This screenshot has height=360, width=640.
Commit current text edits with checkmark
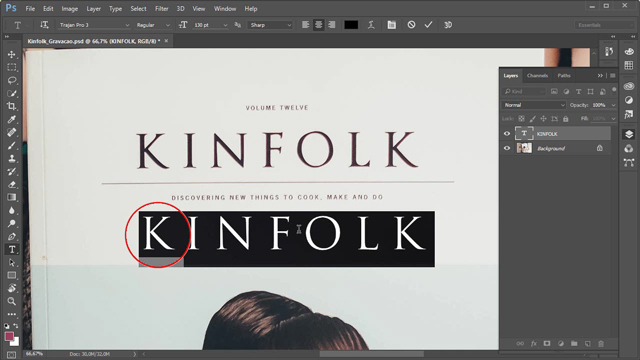428,25
